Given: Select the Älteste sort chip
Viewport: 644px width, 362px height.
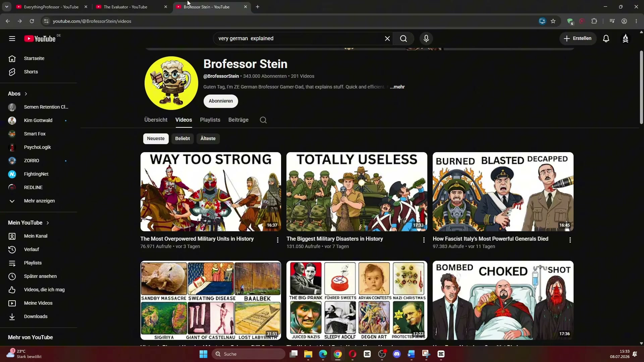Looking at the screenshot, I should pos(208,139).
